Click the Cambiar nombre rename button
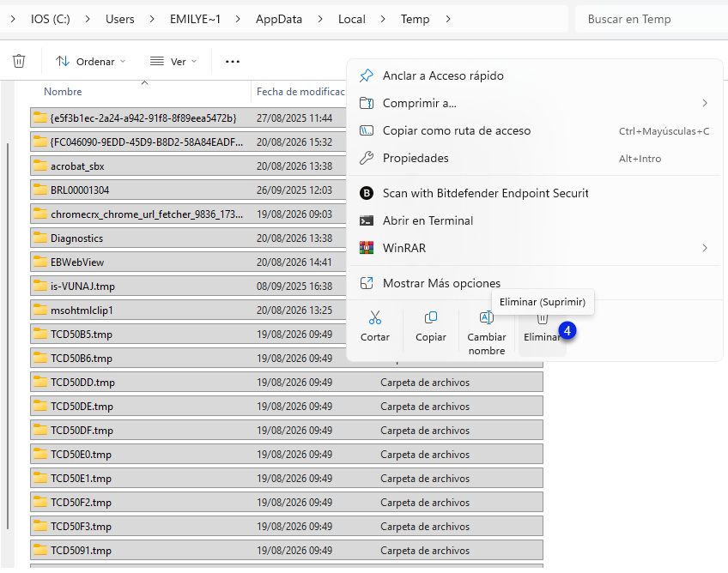This screenshot has width=728, height=573. coord(487,332)
